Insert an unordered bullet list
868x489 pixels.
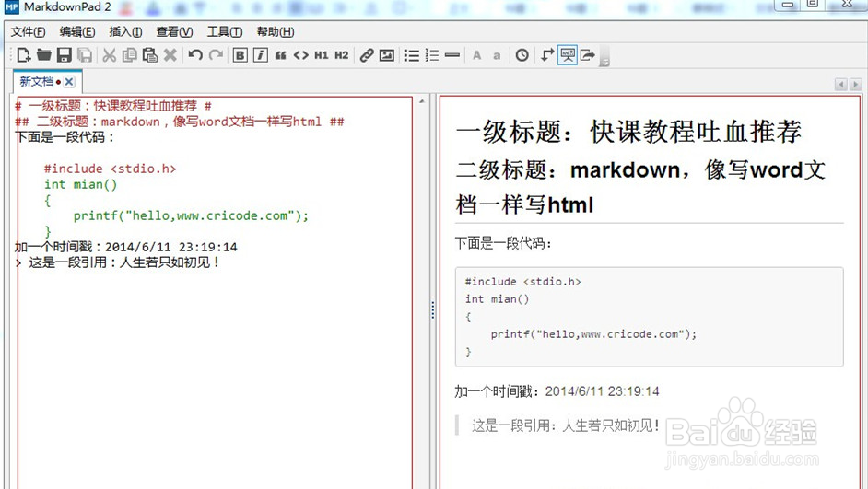pos(411,54)
